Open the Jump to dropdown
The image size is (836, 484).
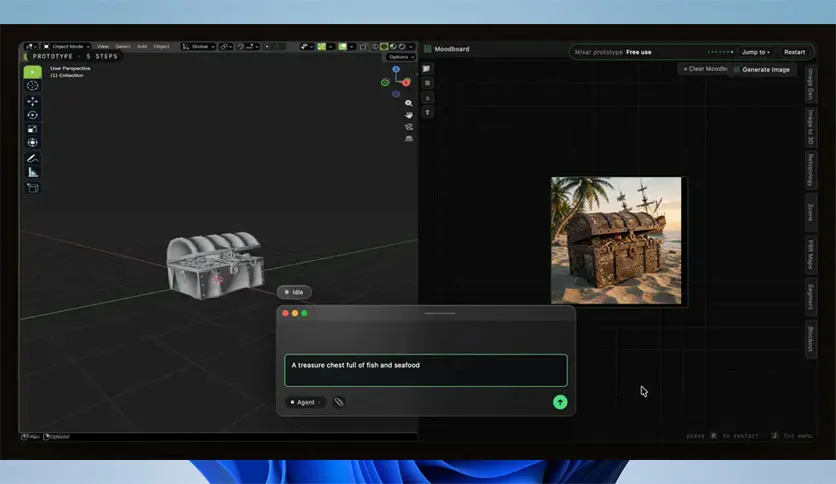coord(755,52)
